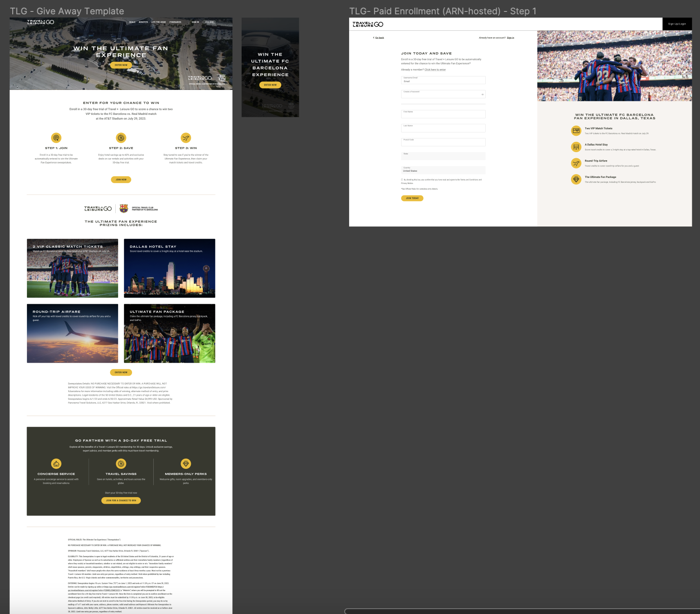
Task: Click the Join Today button
Action: (x=412, y=198)
